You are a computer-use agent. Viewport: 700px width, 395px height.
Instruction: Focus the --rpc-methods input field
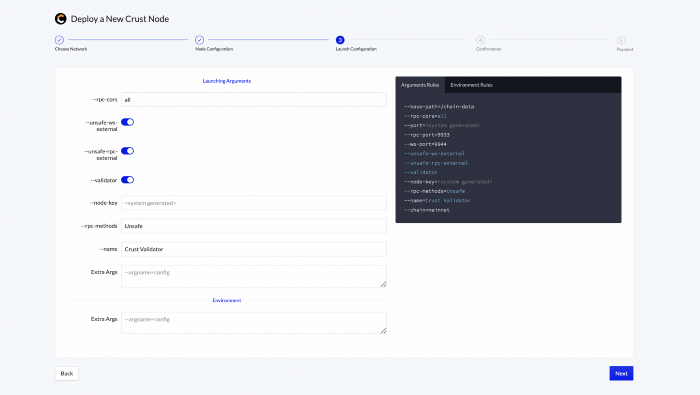[254, 226]
